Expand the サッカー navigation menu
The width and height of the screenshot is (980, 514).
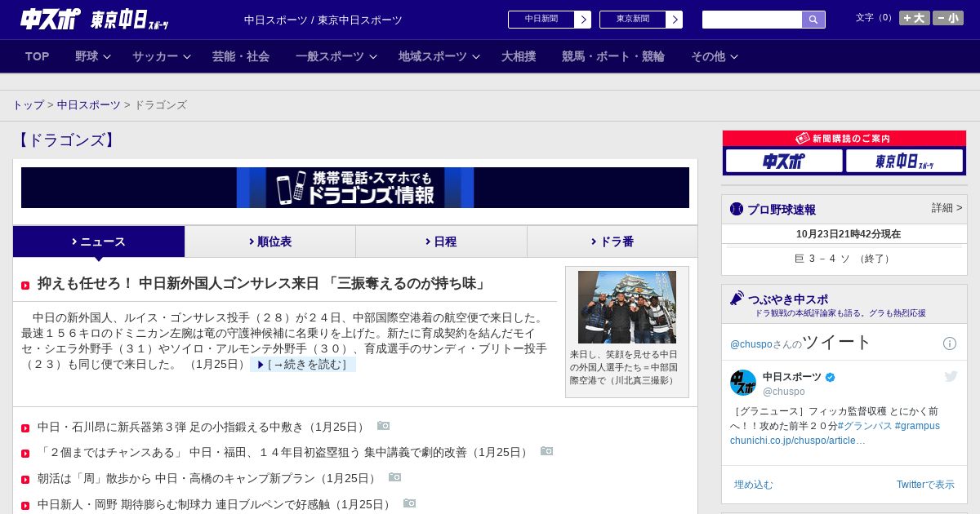(x=162, y=56)
